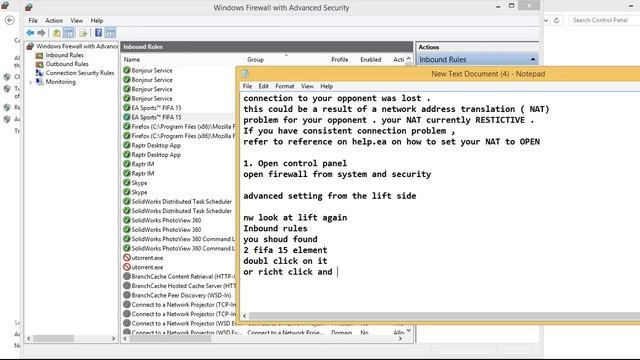Sort rules by the Profile column header

[x=340, y=60]
